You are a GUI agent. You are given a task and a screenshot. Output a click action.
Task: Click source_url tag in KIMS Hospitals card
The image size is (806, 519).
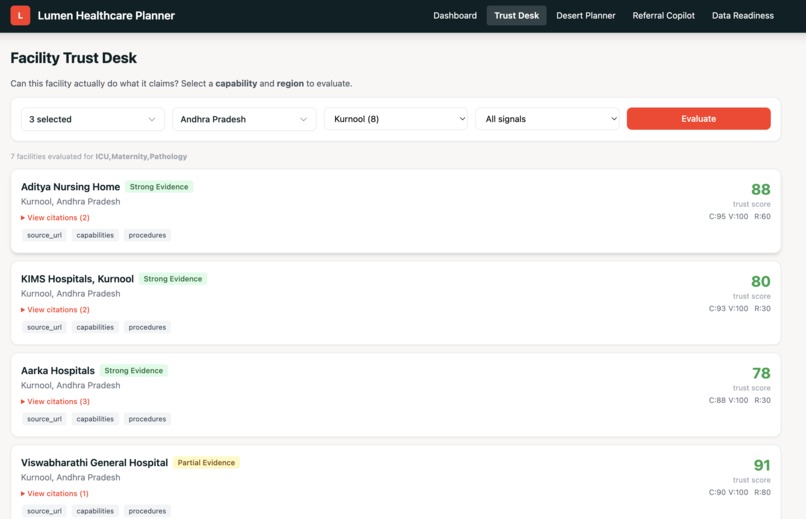tap(44, 327)
